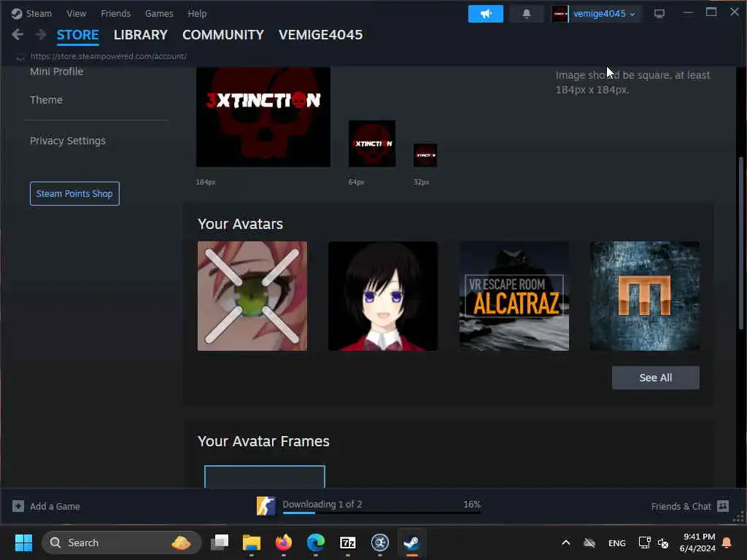The image size is (747, 560).
Task: Click the ENG language indicator
Action: 617,542
